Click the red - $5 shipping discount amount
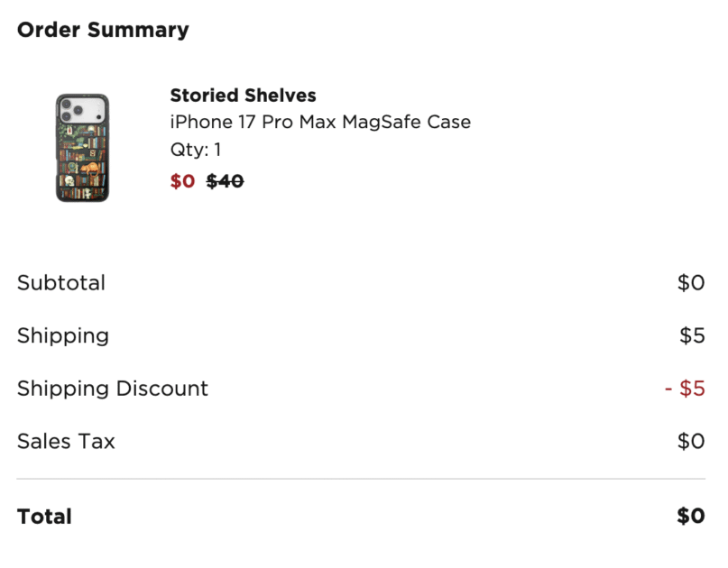This screenshot has width=728, height=568. point(685,389)
